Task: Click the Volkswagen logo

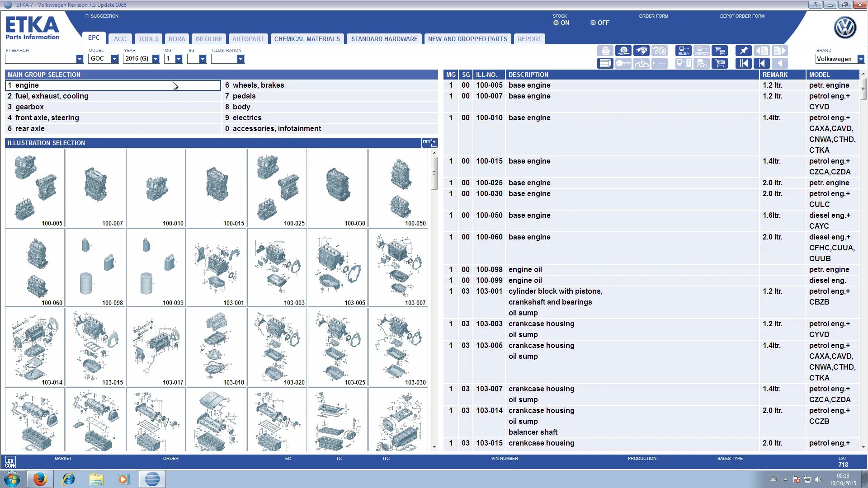Action: (844, 28)
